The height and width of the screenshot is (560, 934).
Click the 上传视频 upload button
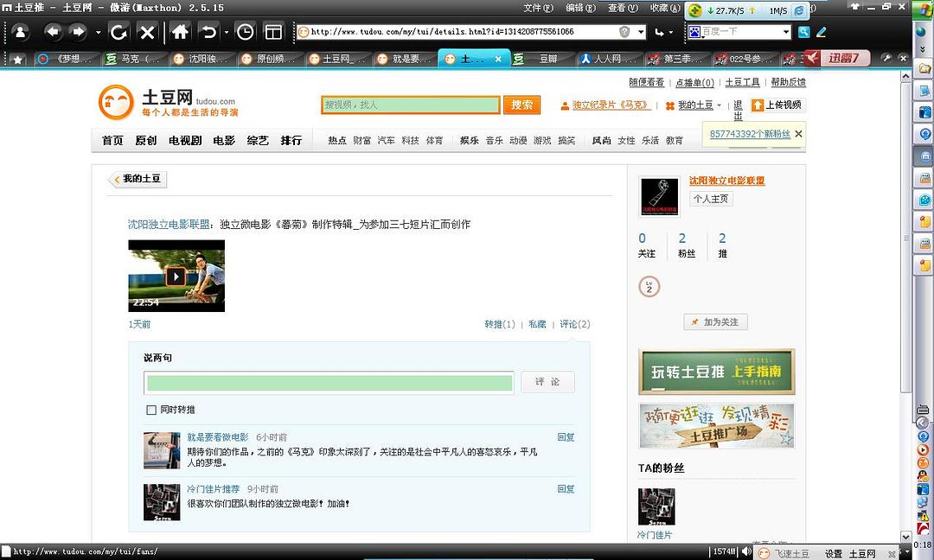click(777, 105)
